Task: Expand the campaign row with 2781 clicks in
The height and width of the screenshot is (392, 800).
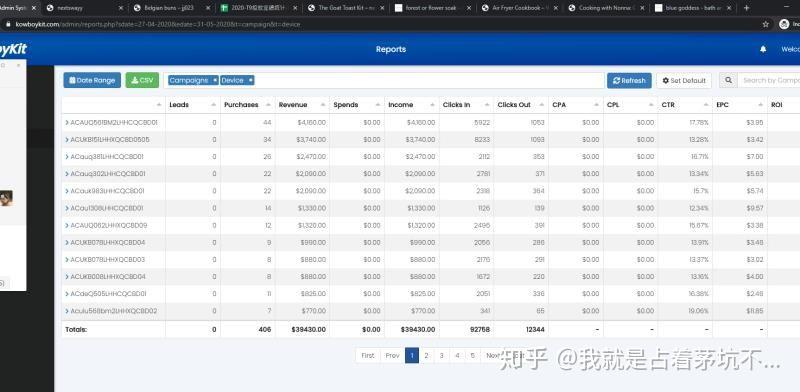Action: click(67, 174)
